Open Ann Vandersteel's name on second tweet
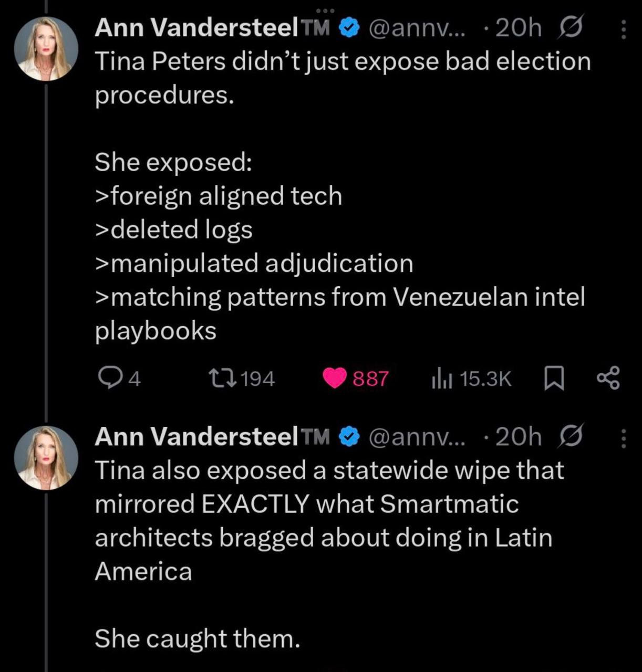642x672 pixels. click(x=196, y=436)
